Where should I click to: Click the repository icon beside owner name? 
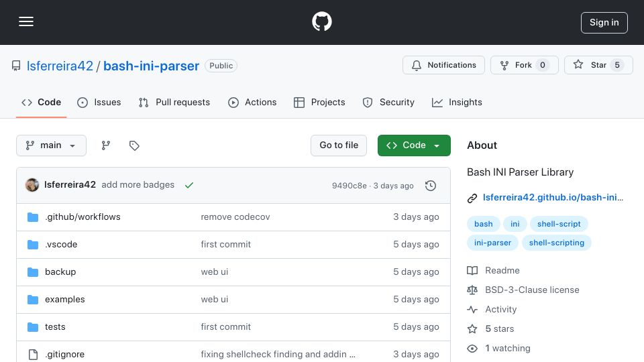[16, 66]
